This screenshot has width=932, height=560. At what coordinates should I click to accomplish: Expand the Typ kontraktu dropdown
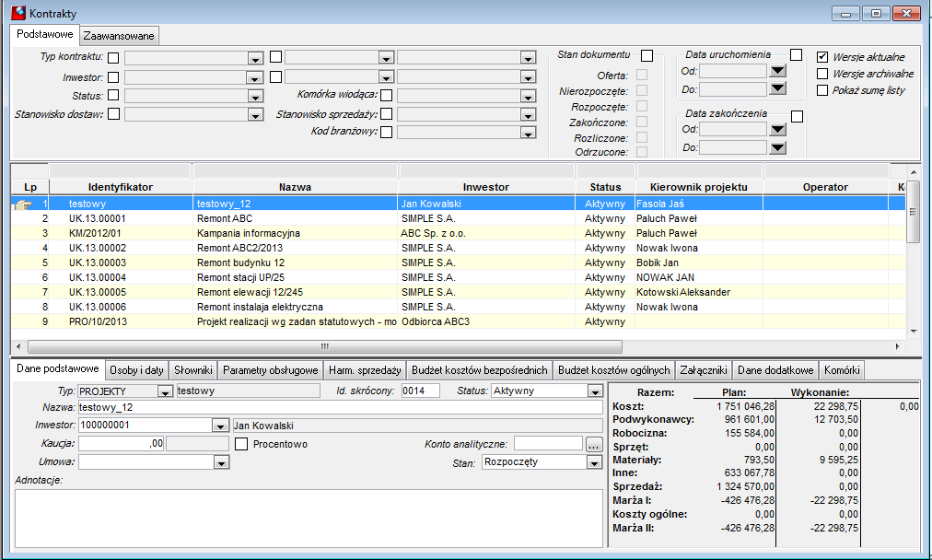pyautogui.click(x=255, y=59)
